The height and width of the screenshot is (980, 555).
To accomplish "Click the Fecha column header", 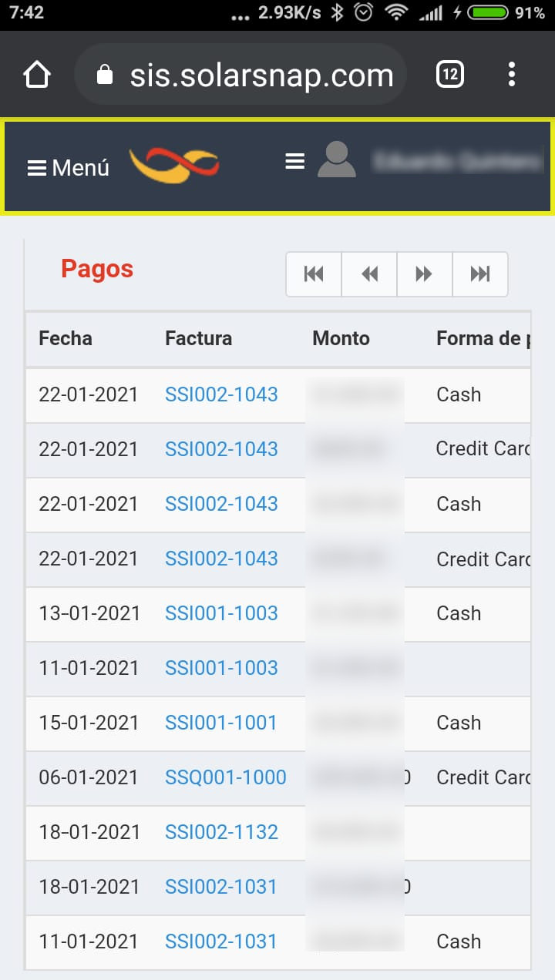I will [66, 338].
